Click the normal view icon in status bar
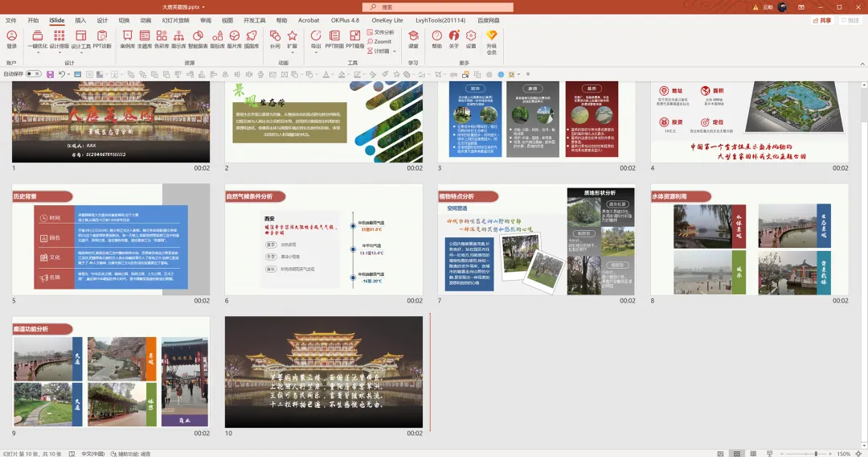This screenshot has height=457, width=868. [x=720, y=453]
